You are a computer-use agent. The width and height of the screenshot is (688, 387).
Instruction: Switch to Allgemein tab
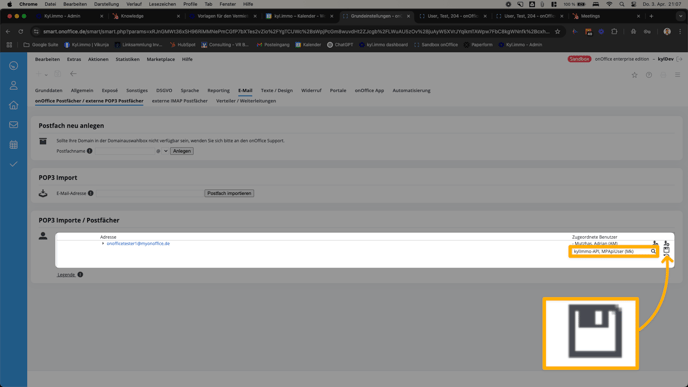pyautogui.click(x=82, y=90)
